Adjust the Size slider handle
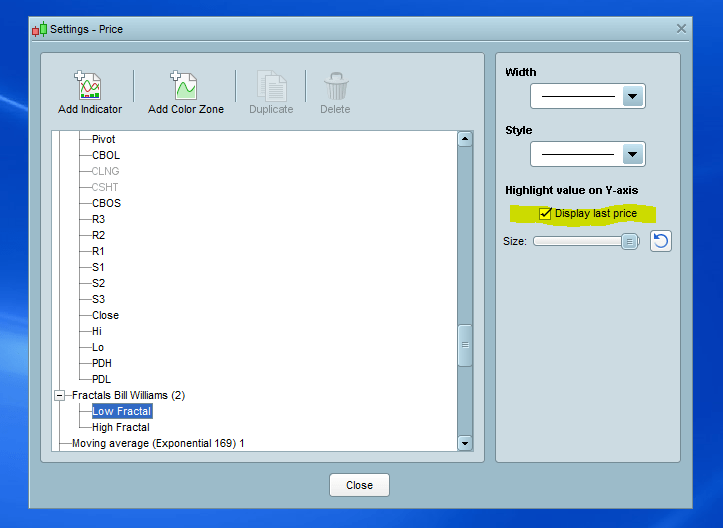The height and width of the screenshot is (528, 723). click(x=629, y=241)
